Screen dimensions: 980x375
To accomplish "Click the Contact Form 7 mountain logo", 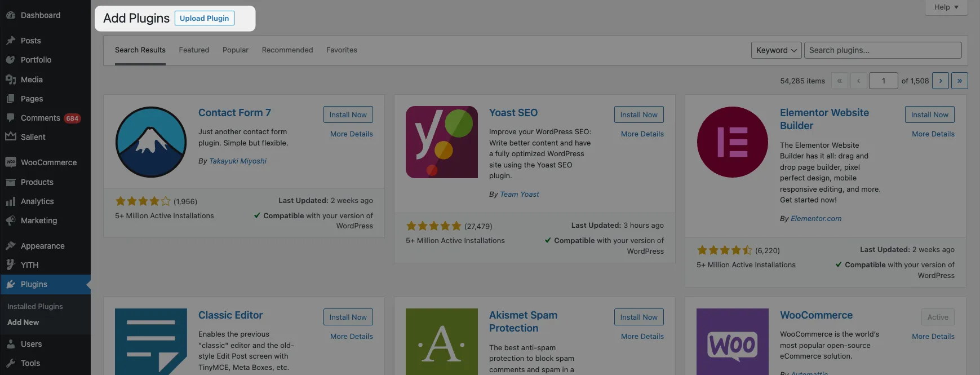I will point(151,142).
